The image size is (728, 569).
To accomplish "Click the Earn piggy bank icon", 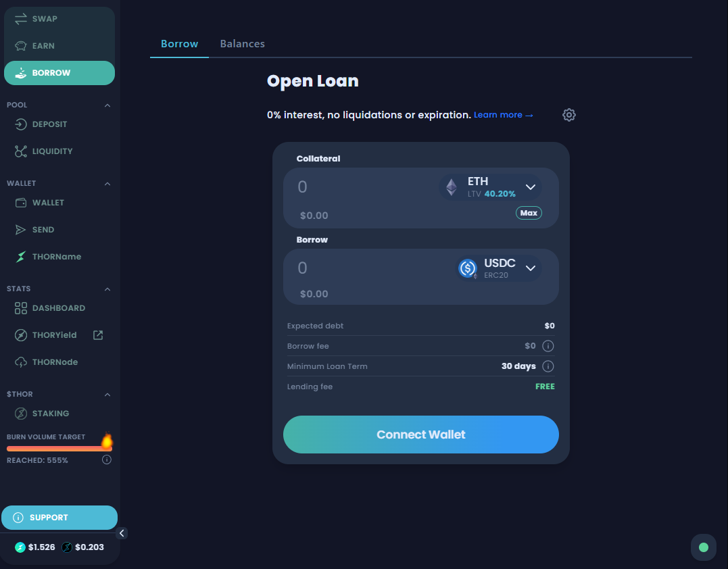I will [x=20, y=46].
